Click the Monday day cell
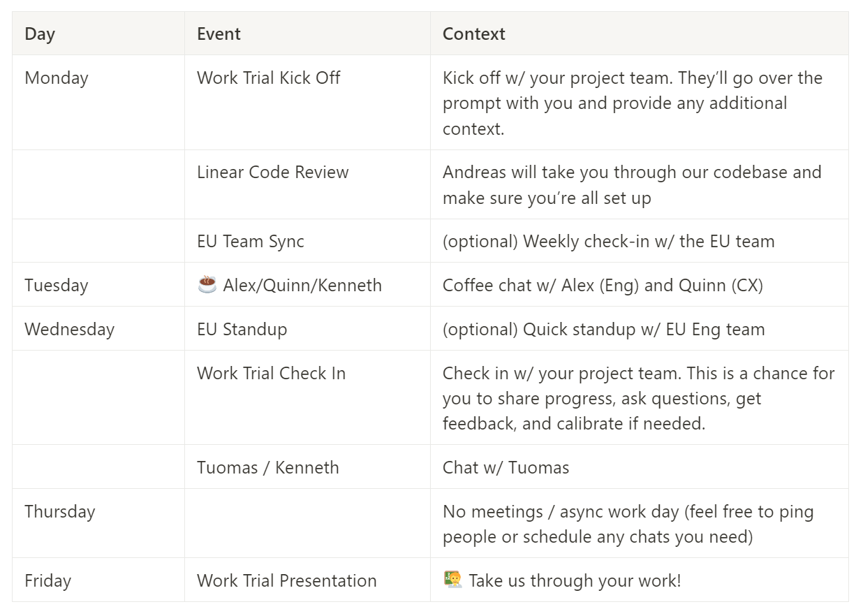 pyautogui.click(x=98, y=103)
